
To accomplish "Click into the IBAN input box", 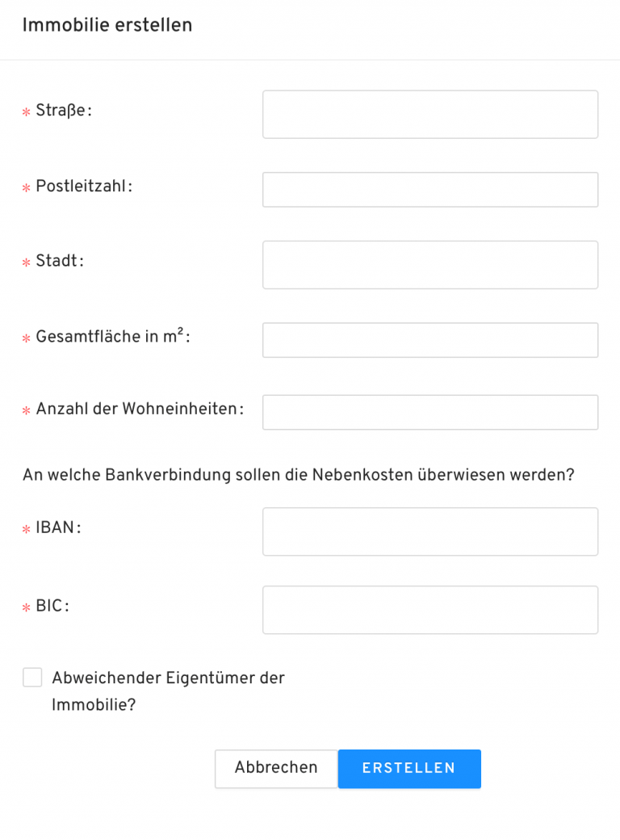I will [429, 531].
